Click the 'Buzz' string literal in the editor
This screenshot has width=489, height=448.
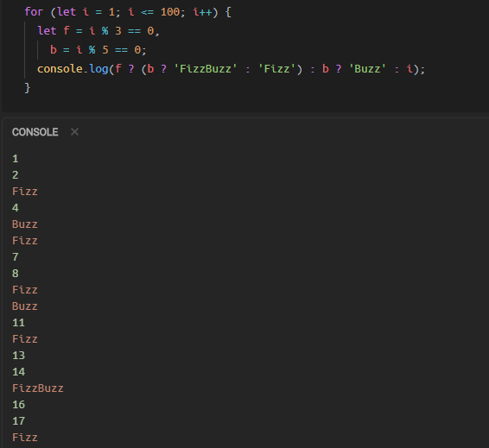(367, 68)
